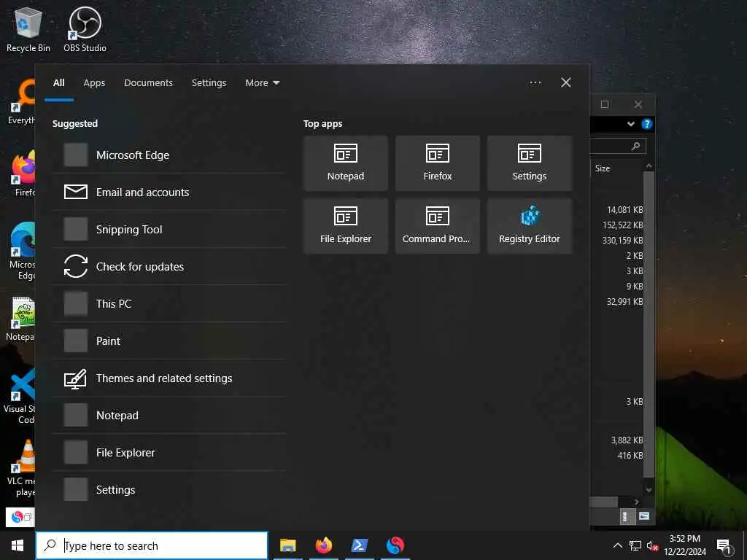Image resolution: width=747 pixels, height=560 pixels.
Task: Open File Explorer from the taskbar
Action: [287, 545]
